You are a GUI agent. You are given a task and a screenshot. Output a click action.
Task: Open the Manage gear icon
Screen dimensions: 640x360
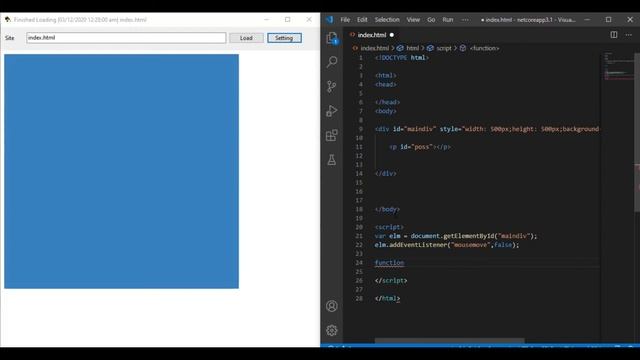(x=332, y=330)
